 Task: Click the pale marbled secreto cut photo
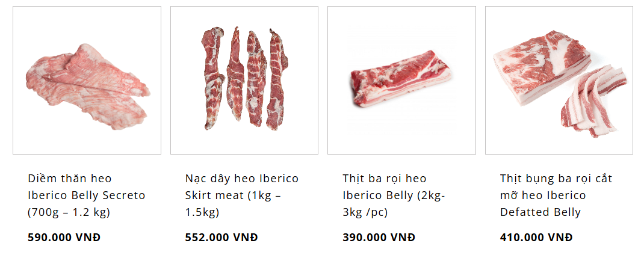coord(87,81)
